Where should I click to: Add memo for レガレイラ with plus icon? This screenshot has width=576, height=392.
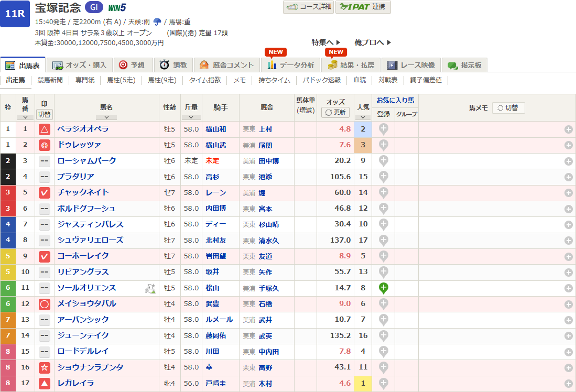click(x=568, y=384)
